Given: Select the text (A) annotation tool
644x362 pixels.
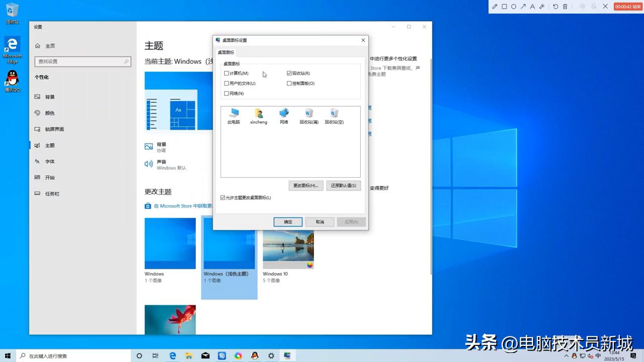Looking at the screenshot, I should (532, 6).
